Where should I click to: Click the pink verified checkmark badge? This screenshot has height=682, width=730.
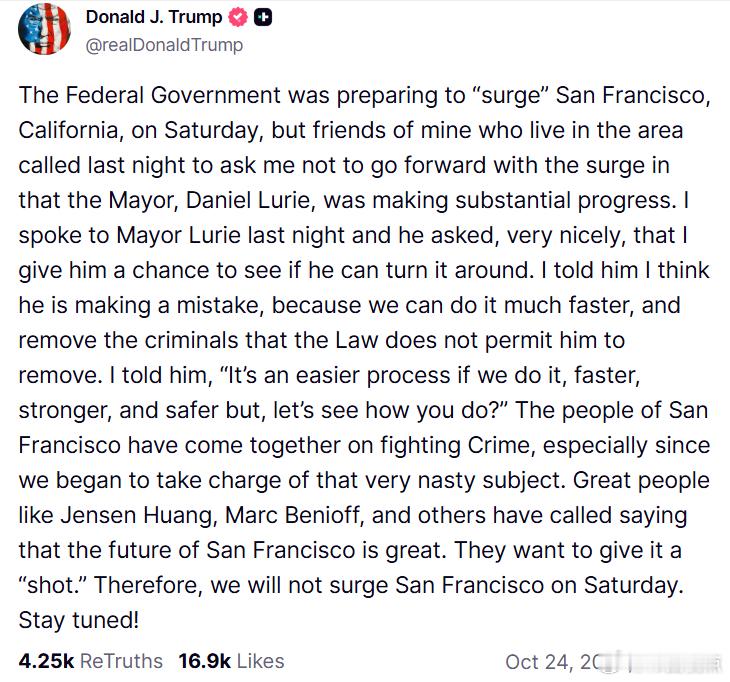click(240, 18)
